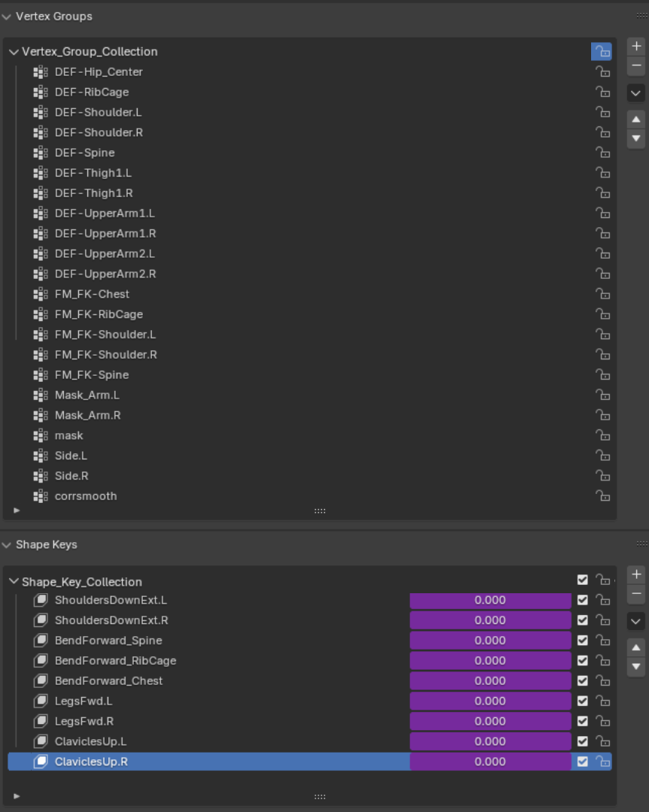Collapse the Shape Keys panel
Screen dimensions: 649x812
pyautogui.click(x=7, y=545)
